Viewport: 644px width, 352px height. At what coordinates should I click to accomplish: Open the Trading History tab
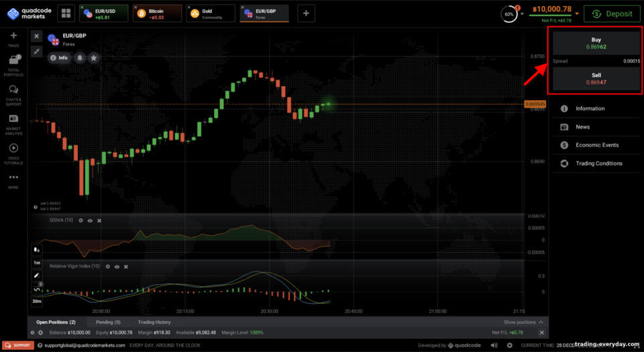154,322
